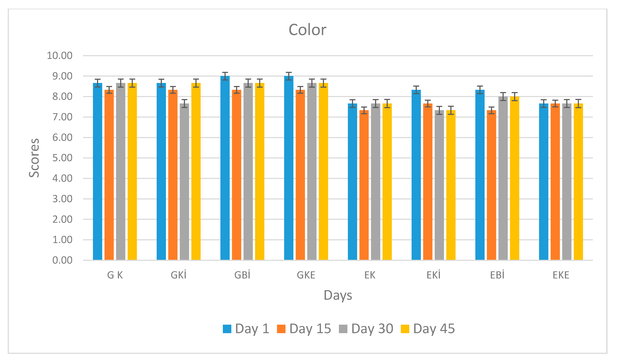Select the orange Day 15 bar for EBİ

(492, 186)
